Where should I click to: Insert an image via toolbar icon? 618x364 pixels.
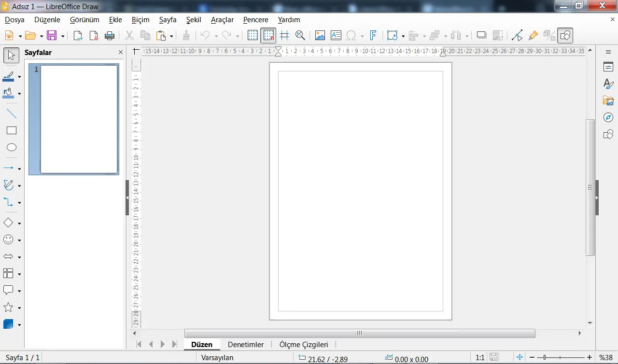(x=320, y=35)
